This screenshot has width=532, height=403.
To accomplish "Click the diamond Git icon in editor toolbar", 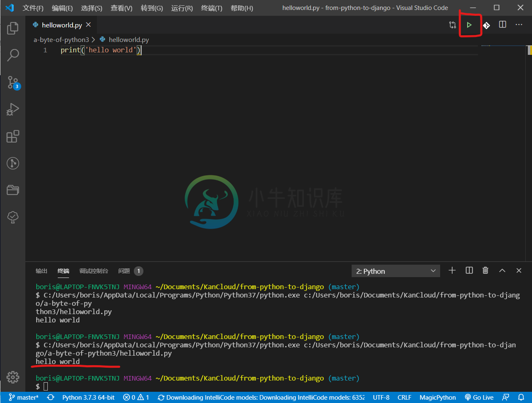I will tap(486, 25).
